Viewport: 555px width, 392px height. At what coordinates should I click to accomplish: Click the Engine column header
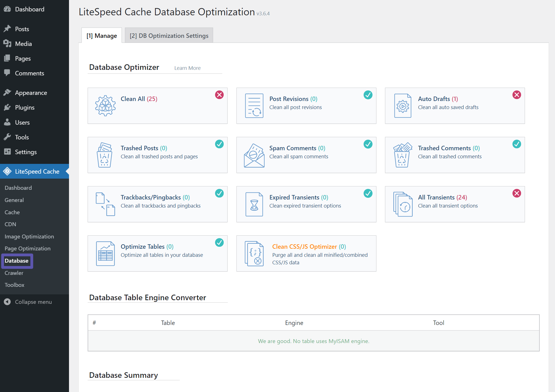tap(294, 323)
